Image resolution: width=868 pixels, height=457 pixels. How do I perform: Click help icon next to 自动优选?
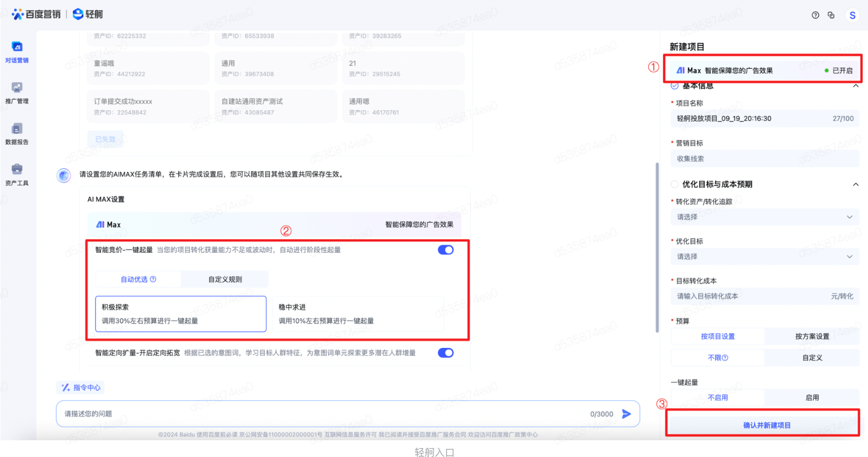tap(153, 279)
